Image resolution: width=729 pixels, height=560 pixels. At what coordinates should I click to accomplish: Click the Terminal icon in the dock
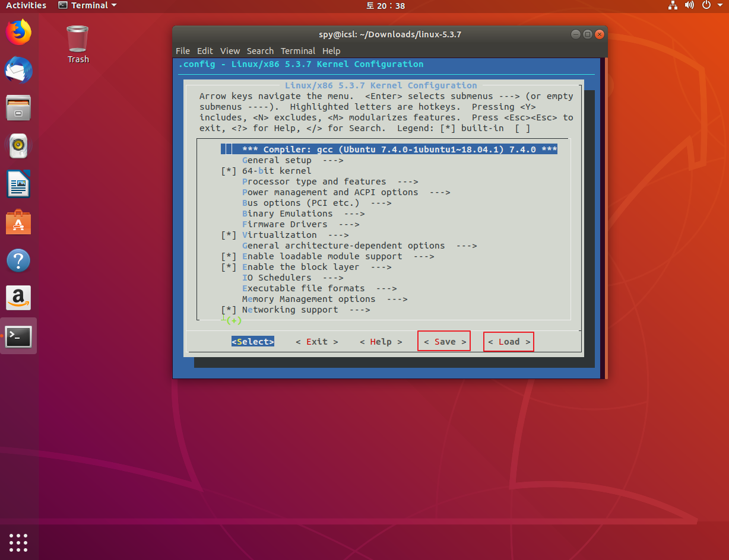click(x=18, y=336)
